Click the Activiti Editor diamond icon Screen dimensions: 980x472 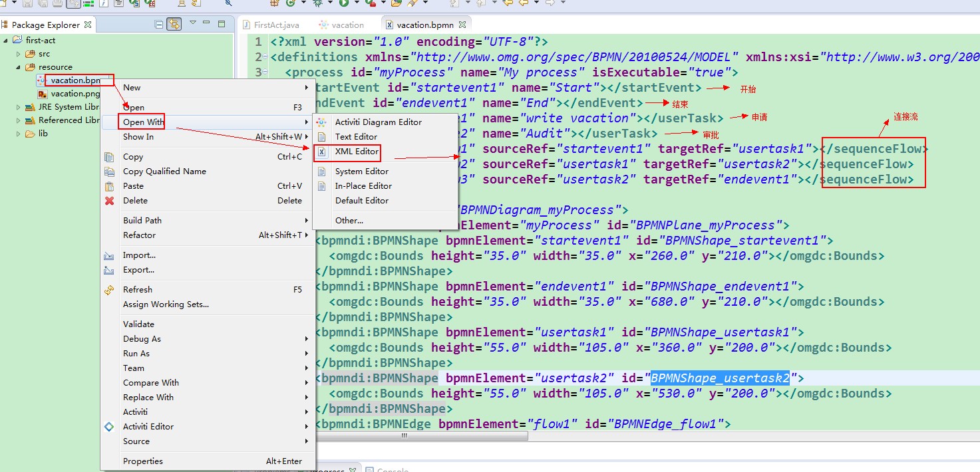tap(110, 427)
